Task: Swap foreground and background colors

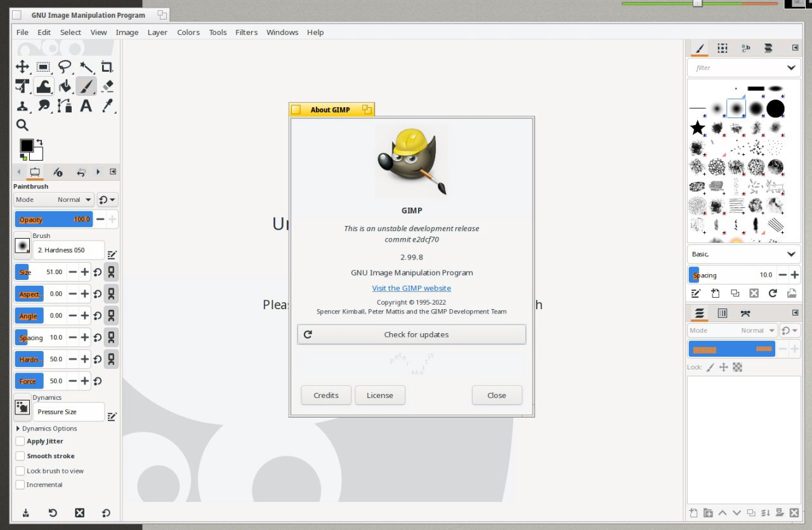Action: tap(39, 142)
